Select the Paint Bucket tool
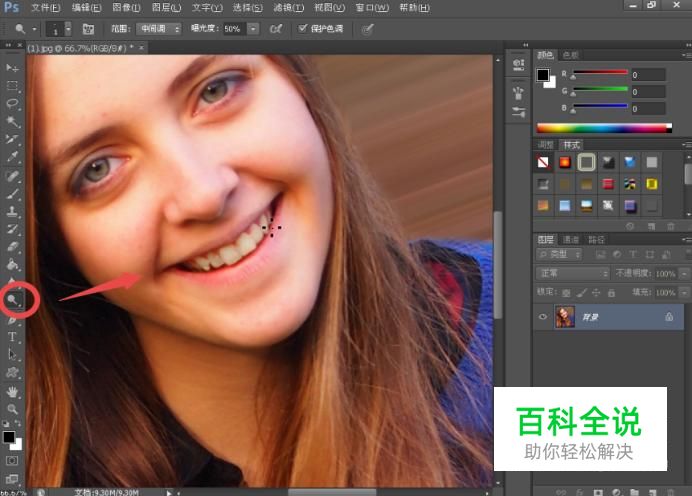This screenshot has width=692, height=496. coord(12,264)
